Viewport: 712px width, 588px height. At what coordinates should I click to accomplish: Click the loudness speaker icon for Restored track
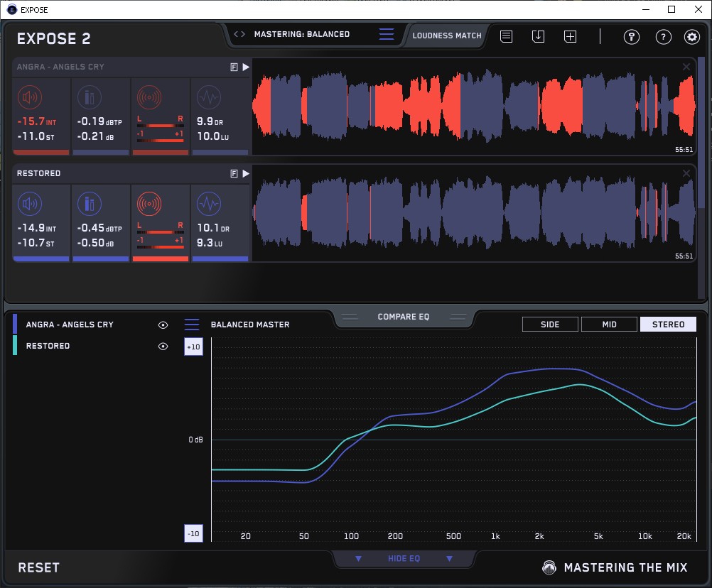[28, 205]
